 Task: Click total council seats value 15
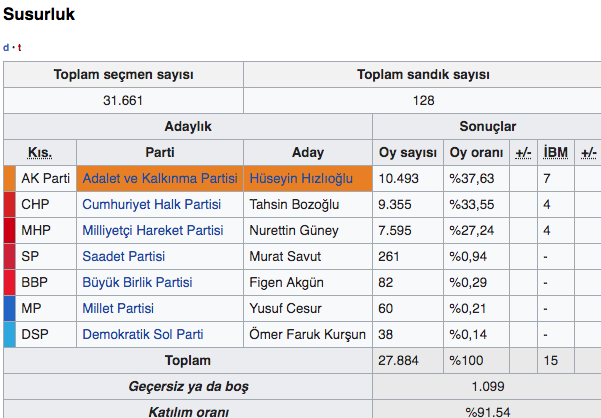(x=551, y=361)
